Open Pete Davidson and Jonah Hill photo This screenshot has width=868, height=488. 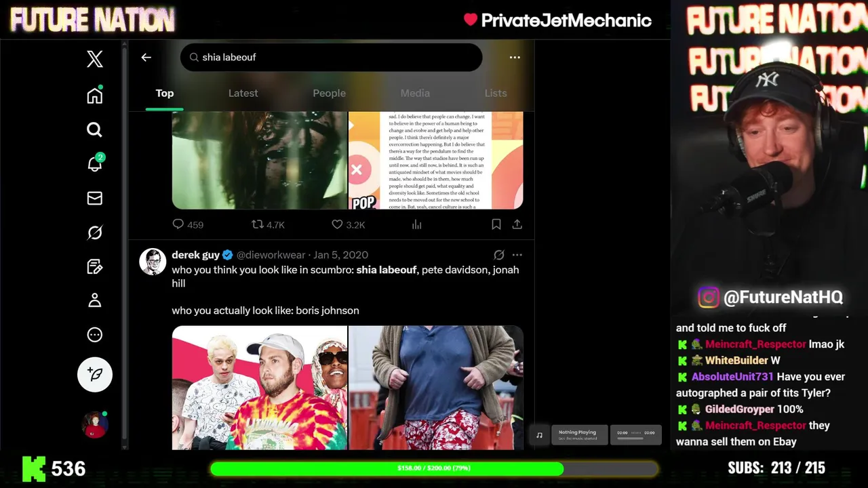point(259,388)
